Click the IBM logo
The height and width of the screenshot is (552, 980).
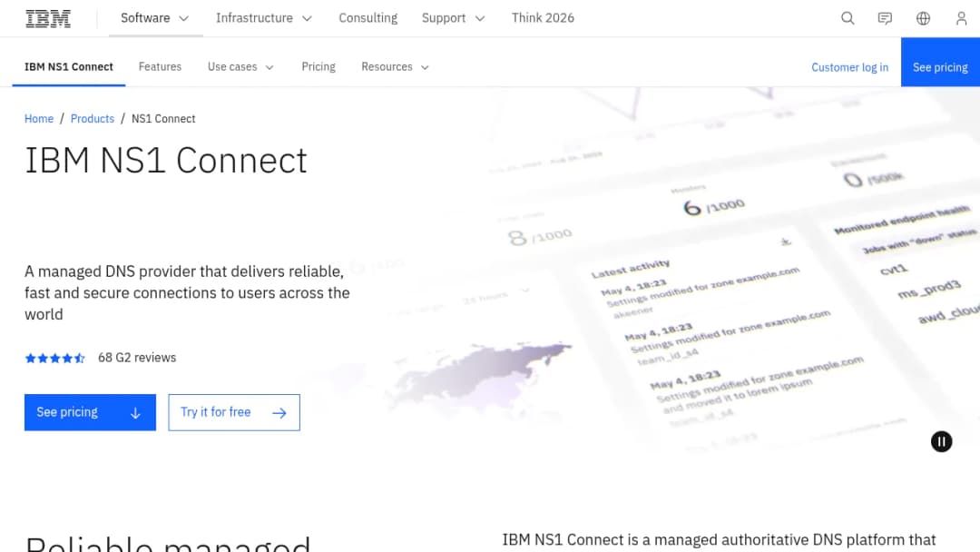[48, 19]
